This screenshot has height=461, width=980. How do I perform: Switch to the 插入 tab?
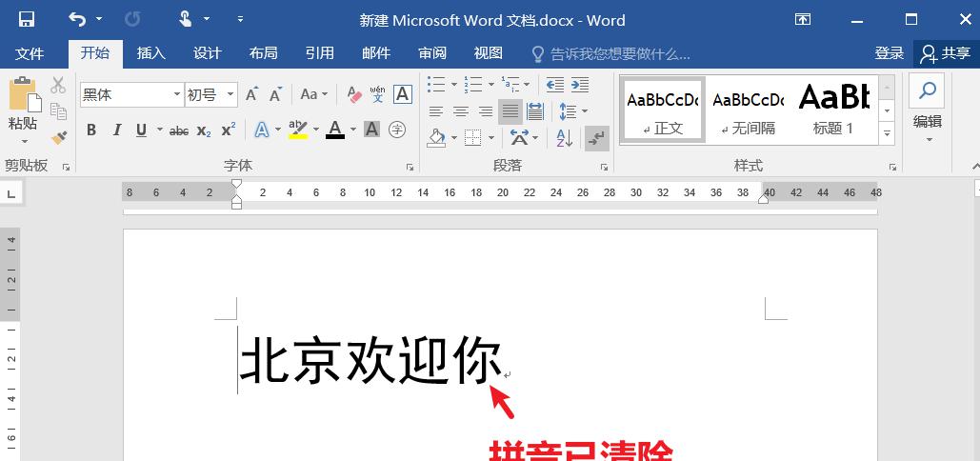[151, 53]
